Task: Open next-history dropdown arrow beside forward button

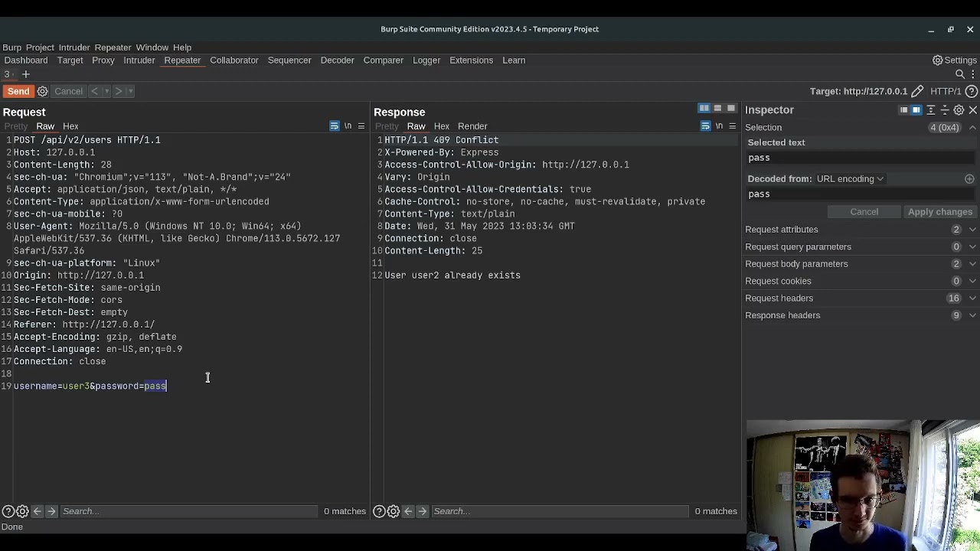Action: [131, 92]
